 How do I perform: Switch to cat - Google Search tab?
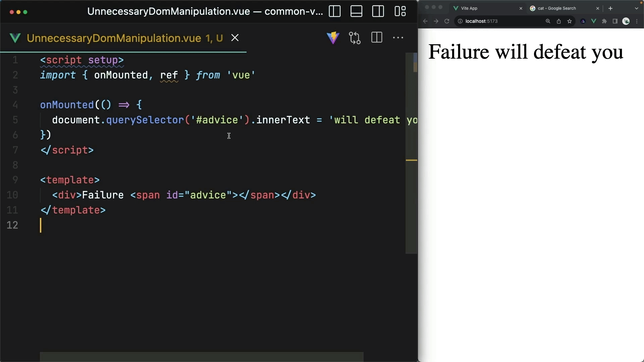pos(557,8)
